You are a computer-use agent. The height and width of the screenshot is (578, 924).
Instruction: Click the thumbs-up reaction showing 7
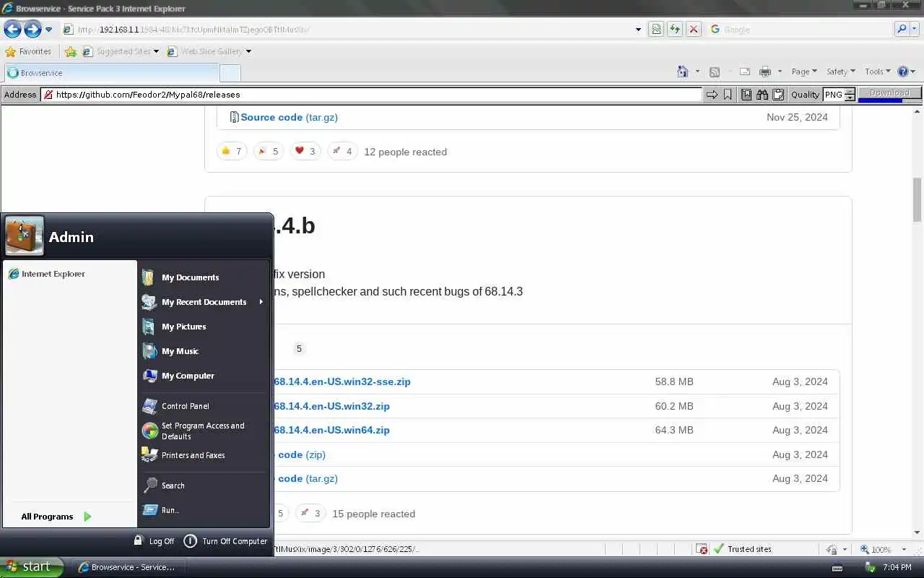pyautogui.click(x=232, y=151)
